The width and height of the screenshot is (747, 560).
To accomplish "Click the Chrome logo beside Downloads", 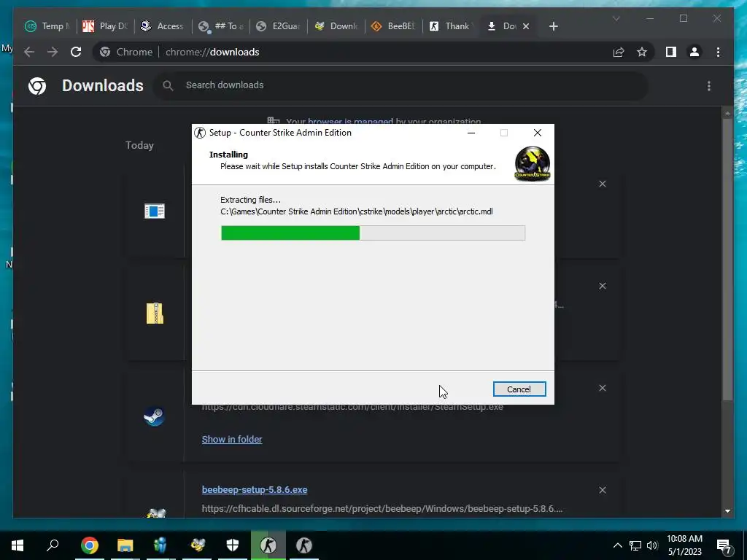I will 37,86.
